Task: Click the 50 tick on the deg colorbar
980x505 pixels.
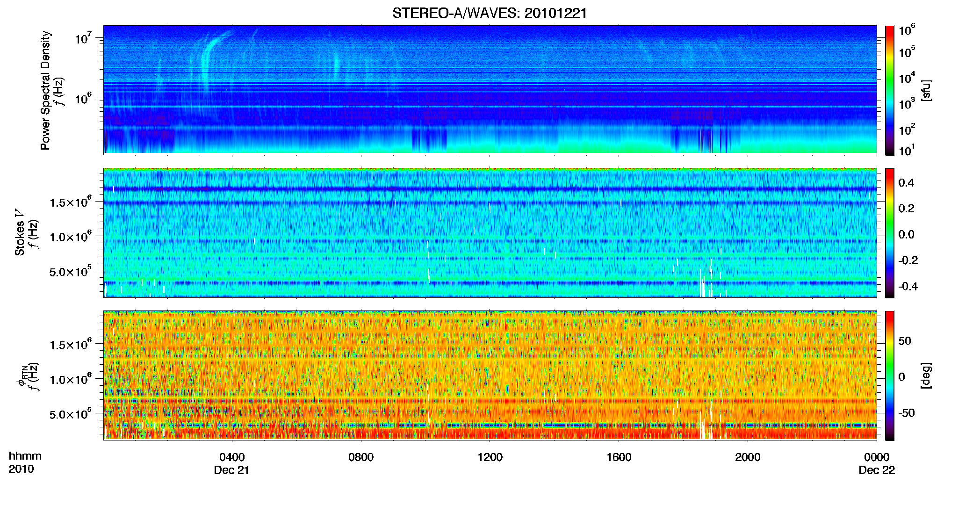Action: [x=905, y=341]
